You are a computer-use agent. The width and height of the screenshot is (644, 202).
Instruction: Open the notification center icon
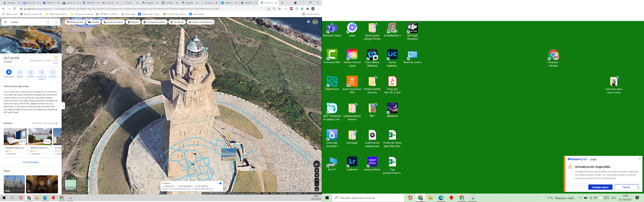coord(637,198)
